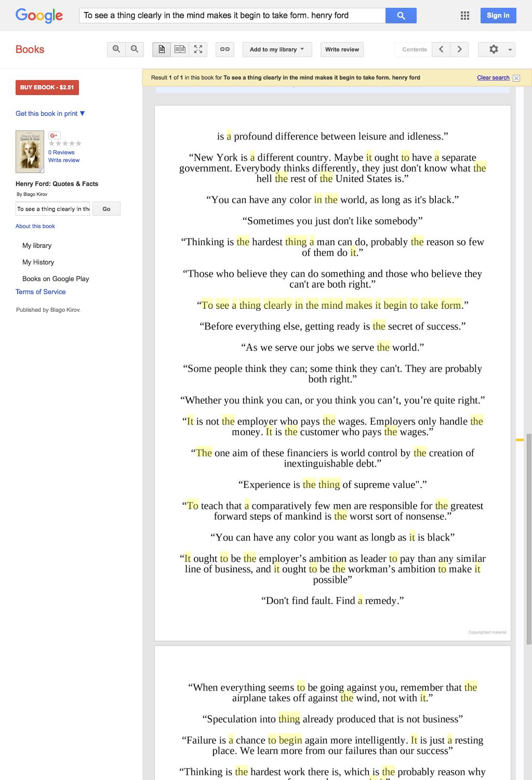Open Books on Google Play
532x780 pixels.
coord(56,279)
